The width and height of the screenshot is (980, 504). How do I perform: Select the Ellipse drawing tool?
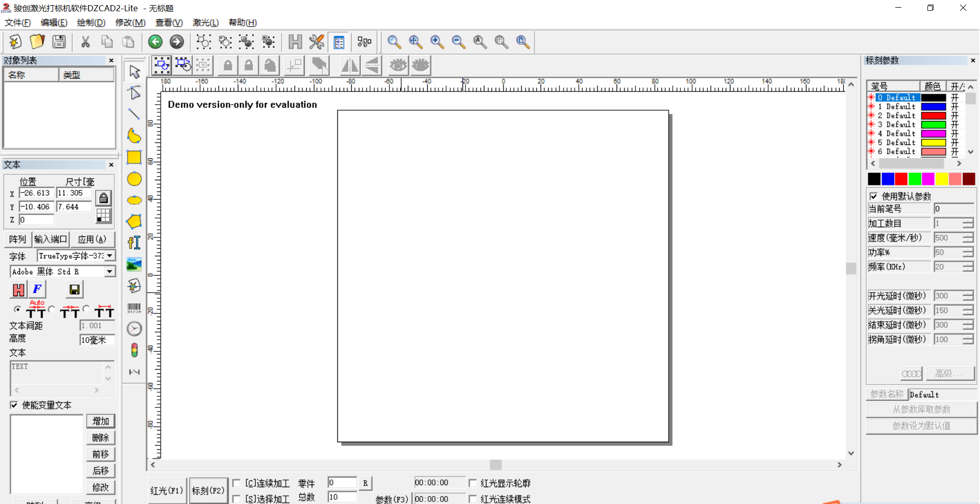tap(134, 200)
